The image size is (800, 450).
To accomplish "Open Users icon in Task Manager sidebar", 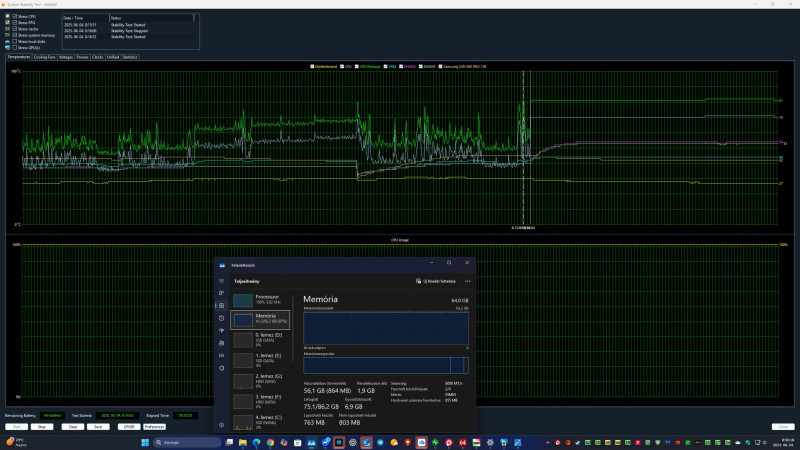I will (x=221, y=343).
